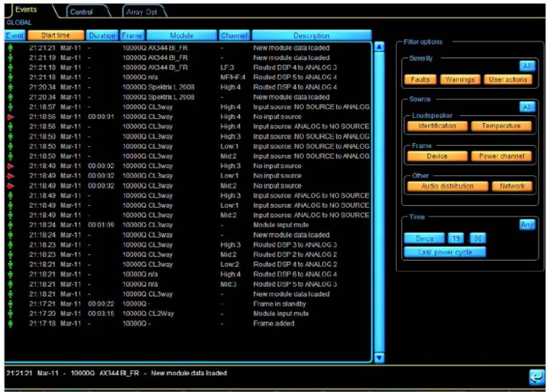Click green icon of 21:18:57 event row

tap(10, 107)
